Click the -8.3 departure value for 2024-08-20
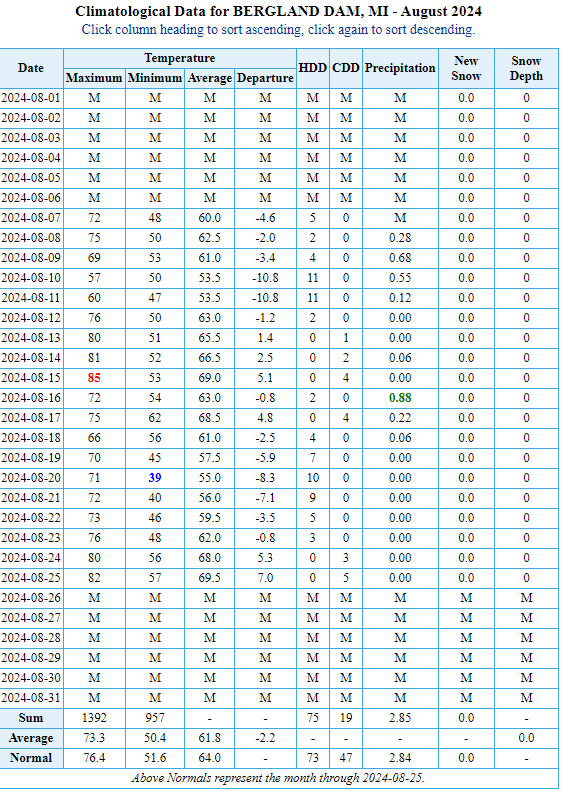 265,478
